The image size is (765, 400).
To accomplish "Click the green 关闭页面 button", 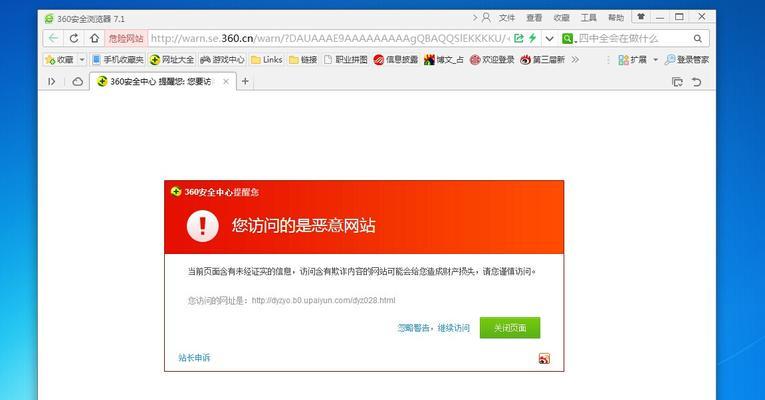I will (510, 328).
